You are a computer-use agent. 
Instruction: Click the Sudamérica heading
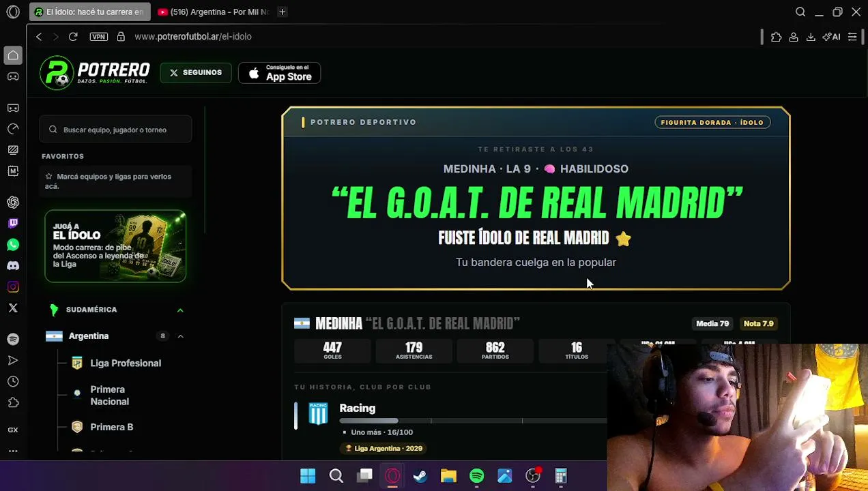(91, 310)
